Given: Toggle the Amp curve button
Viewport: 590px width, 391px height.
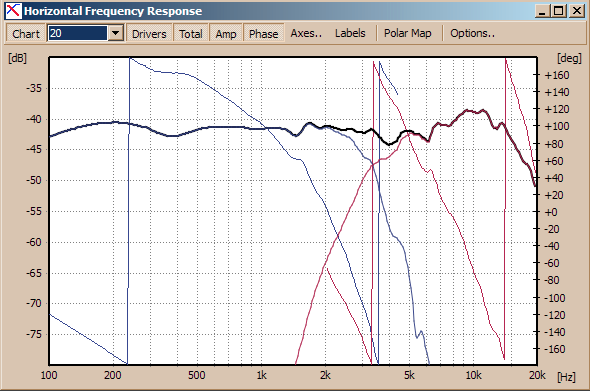Looking at the screenshot, I should point(226,33).
